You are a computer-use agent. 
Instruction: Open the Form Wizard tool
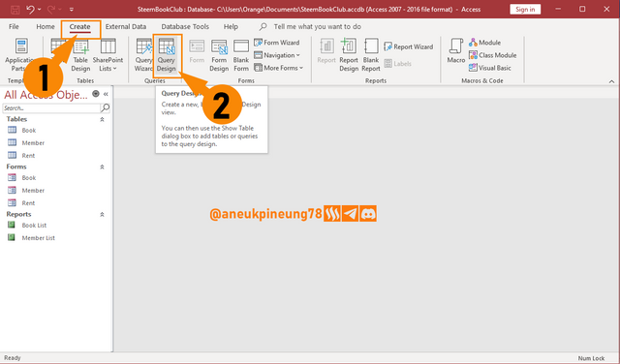(x=277, y=43)
